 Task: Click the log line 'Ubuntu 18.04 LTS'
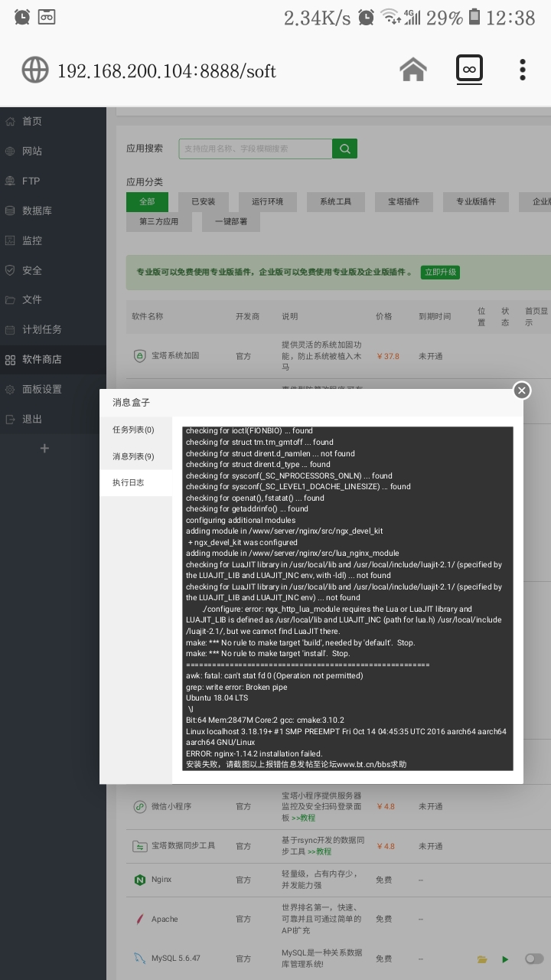pyautogui.click(x=217, y=697)
